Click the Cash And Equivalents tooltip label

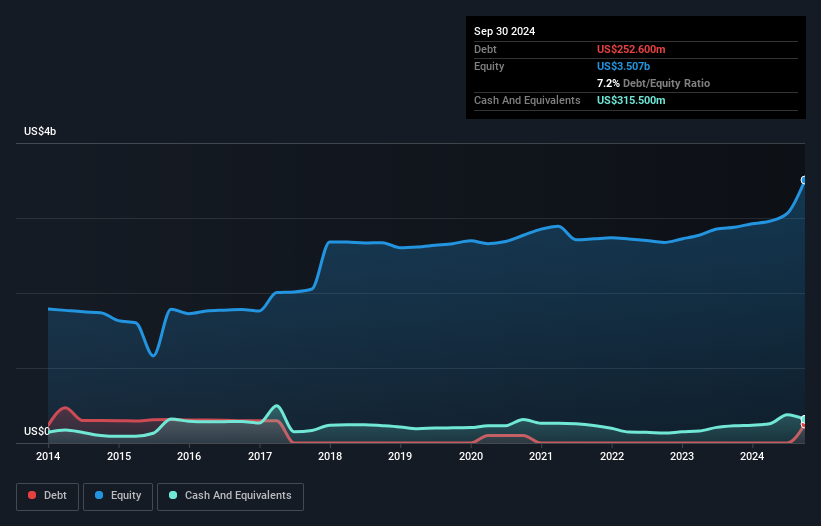(x=527, y=100)
